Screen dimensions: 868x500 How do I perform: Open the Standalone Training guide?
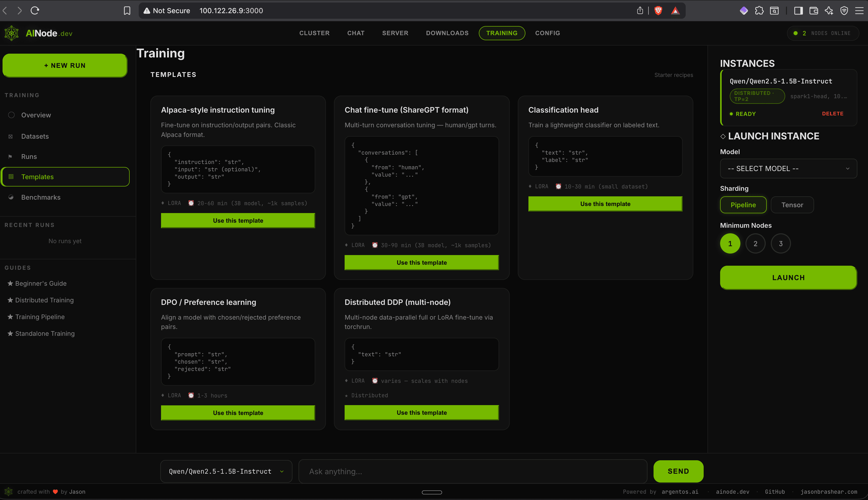coord(45,334)
